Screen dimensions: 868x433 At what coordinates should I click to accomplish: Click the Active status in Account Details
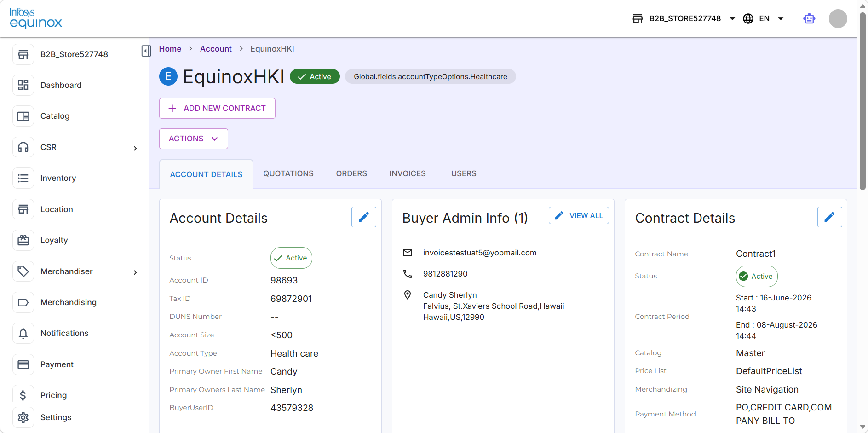291,258
